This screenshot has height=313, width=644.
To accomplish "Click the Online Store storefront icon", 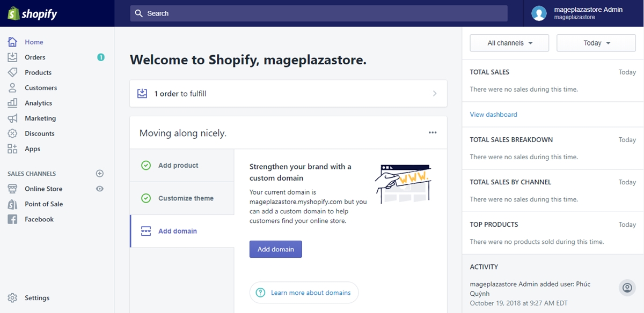I will (x=12, y=189).
